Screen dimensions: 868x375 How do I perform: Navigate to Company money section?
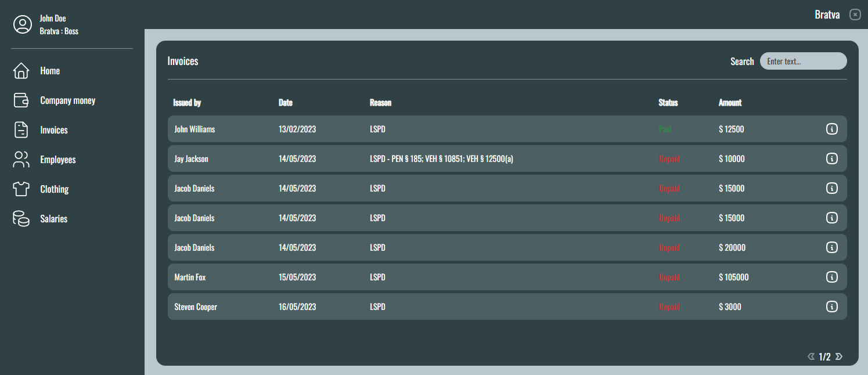click(x=67, y=100)
